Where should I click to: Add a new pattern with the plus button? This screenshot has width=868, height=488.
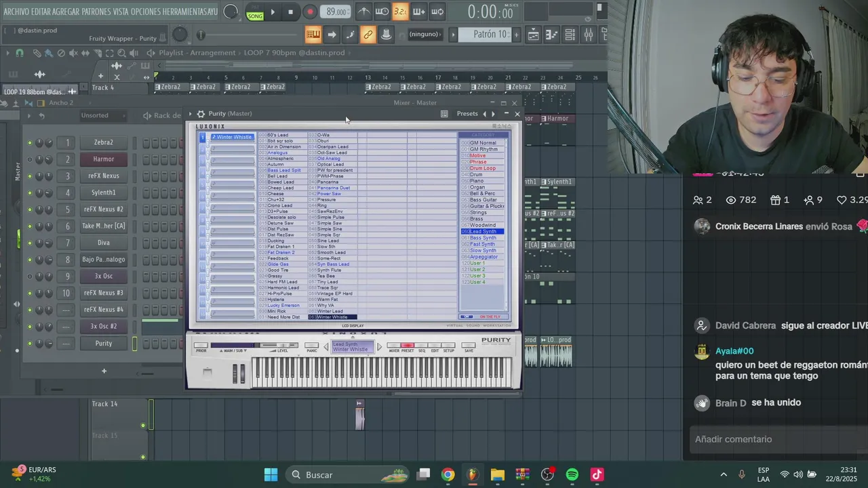tap(516, 35)
